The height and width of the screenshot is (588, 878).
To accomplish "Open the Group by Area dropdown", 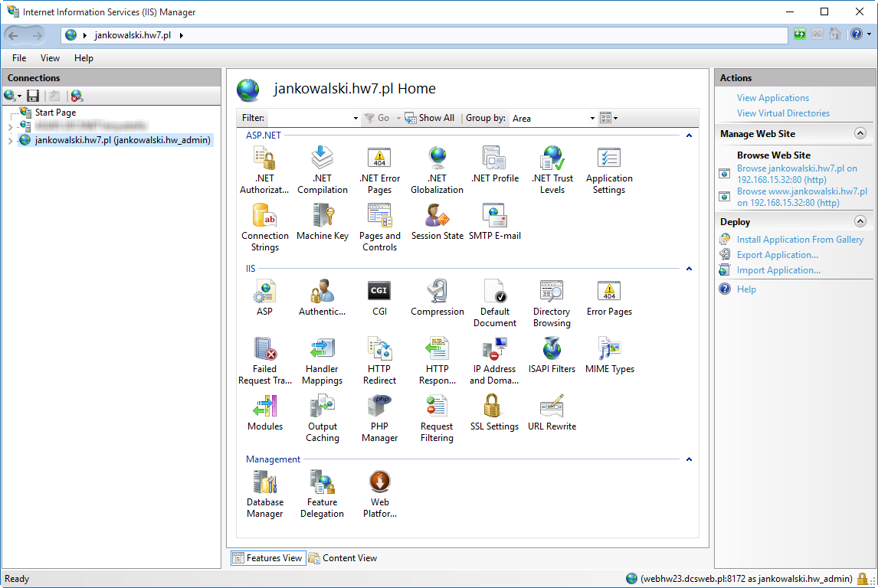I will click(592, 118).
